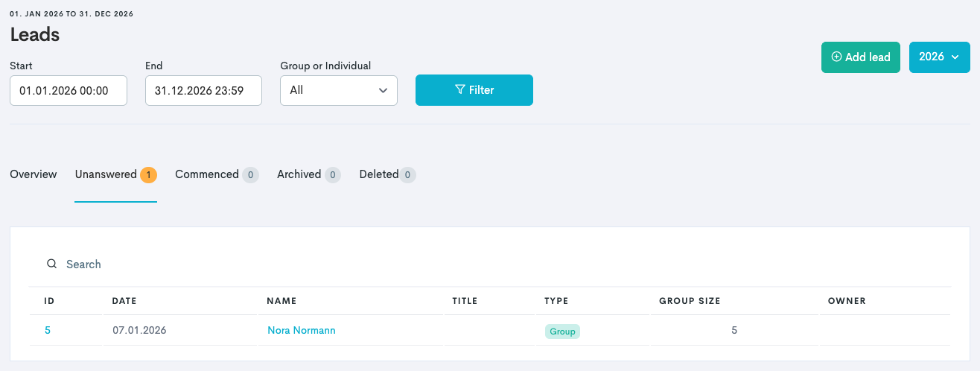Image resolution: width=980 pixels, height=371 pixels.
Task: Open lead ID 5 link
Action: (48, 330)
